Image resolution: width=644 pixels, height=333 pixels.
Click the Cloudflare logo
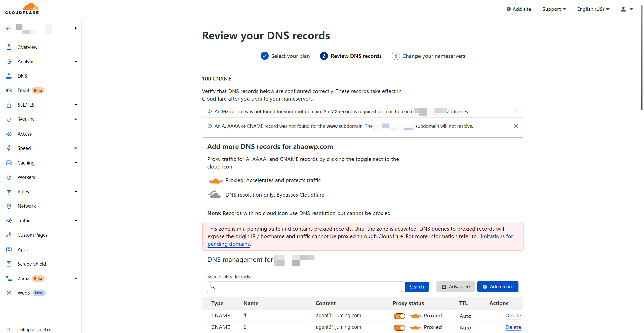coord(22,9)
